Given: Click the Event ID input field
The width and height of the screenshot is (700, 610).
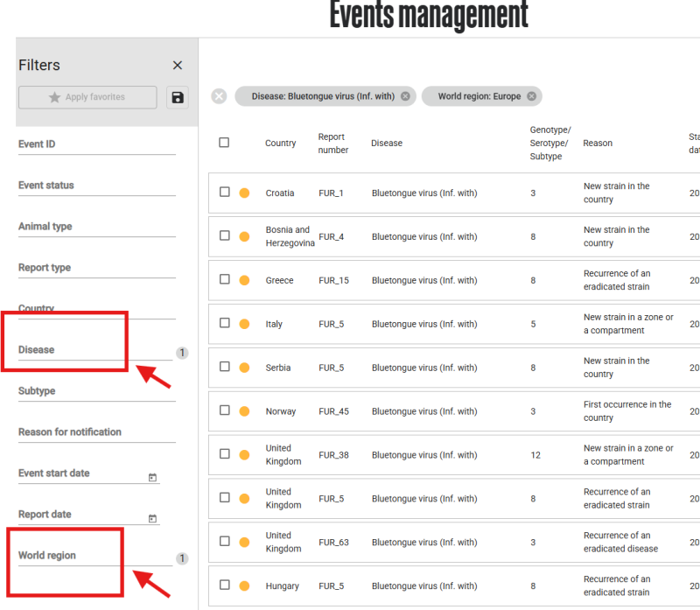Looking at the screenshot, I should [96, 144].
